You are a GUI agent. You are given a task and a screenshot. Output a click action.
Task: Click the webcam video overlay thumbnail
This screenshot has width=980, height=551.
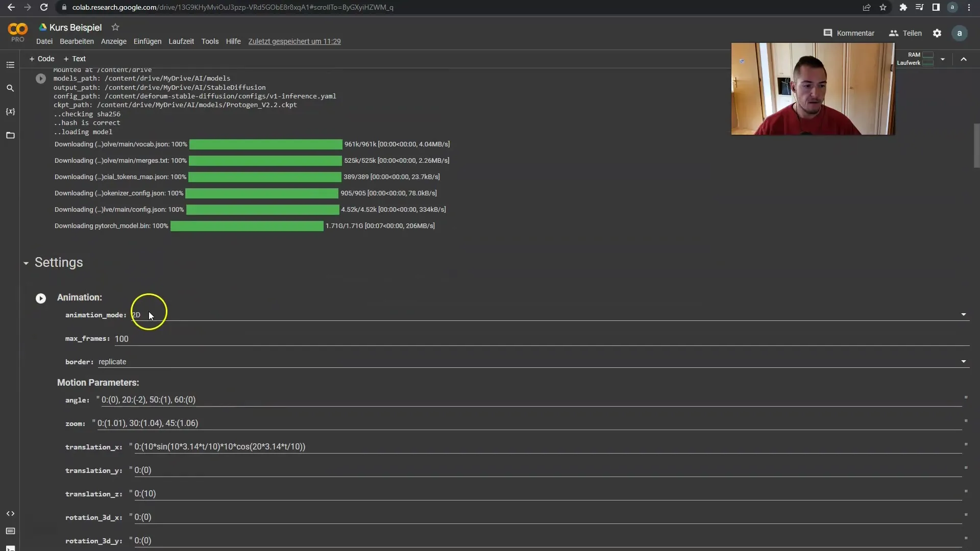pyautogui.click(x=813, y=89)
